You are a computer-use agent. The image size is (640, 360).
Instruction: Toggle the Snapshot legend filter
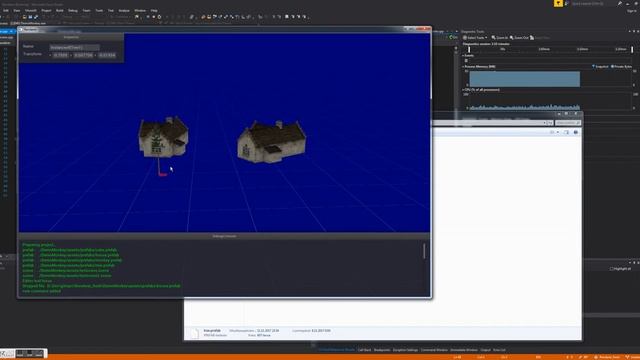[x=600, y=67]
